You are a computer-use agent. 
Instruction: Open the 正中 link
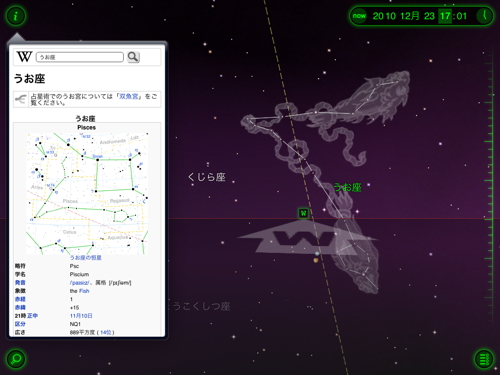(32, 316)
